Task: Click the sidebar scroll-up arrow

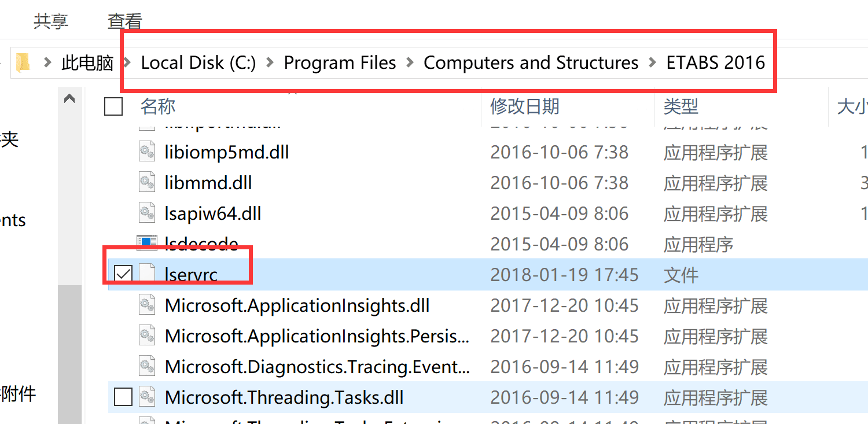Action: 69,99
